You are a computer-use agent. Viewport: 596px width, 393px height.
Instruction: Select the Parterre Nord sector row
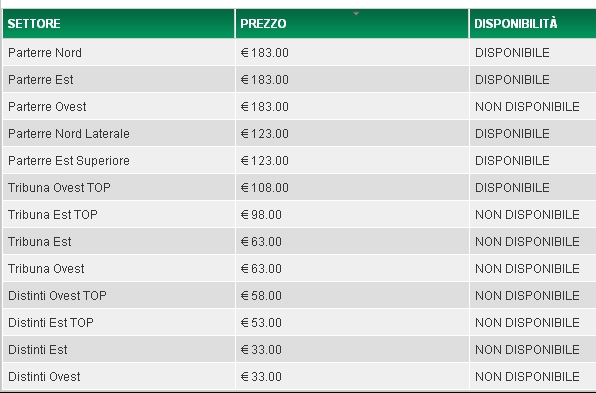300,52
